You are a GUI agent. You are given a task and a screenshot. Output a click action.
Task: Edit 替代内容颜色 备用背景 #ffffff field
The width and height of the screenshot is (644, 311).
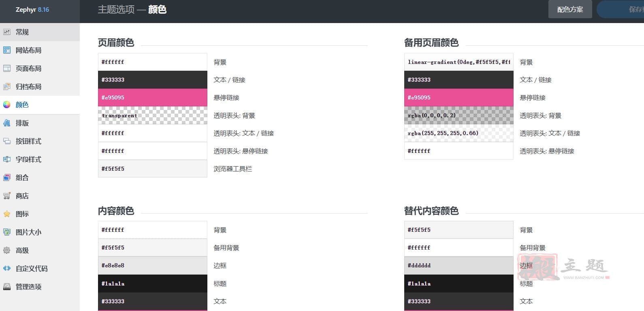click(x=459, y=248)
